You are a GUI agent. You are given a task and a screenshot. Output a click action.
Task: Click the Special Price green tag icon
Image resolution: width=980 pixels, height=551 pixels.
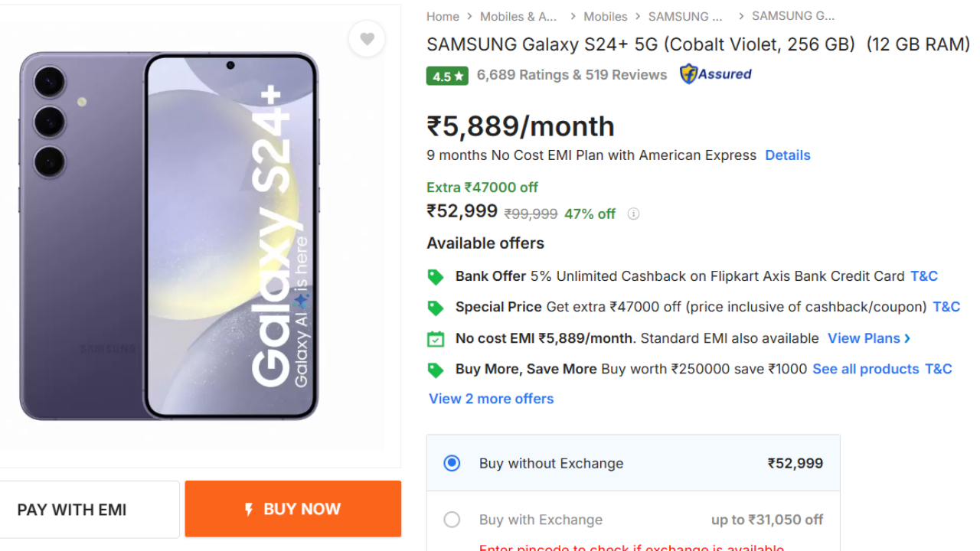[x=436, y=308]
